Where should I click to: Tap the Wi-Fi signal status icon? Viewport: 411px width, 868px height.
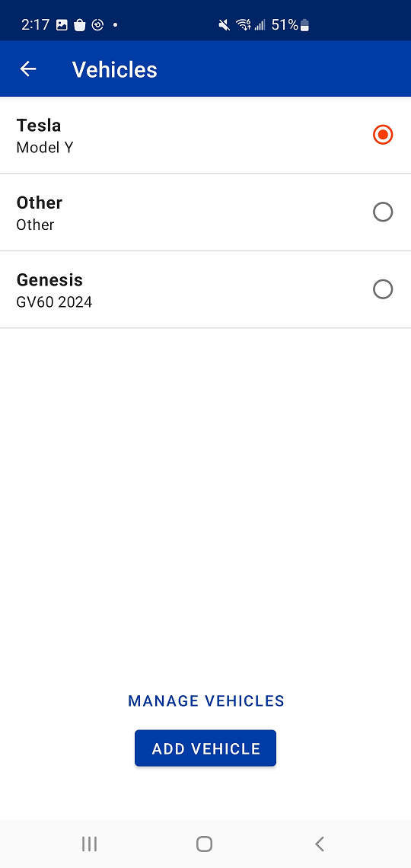[x=243, y=25]
